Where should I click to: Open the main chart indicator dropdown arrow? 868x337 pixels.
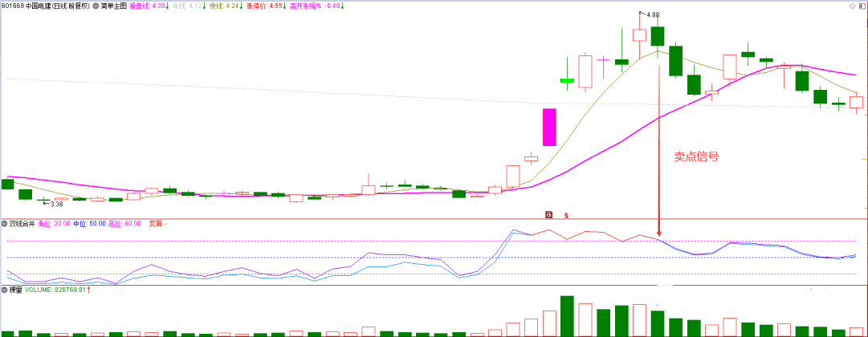pyautogui.click(x=97, y=6)
